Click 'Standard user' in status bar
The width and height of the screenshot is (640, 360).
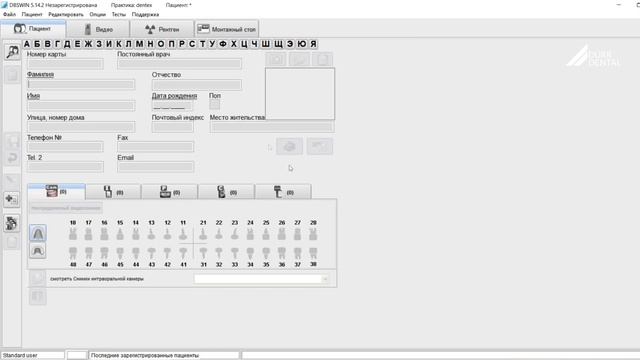click(x=20, y=356)
